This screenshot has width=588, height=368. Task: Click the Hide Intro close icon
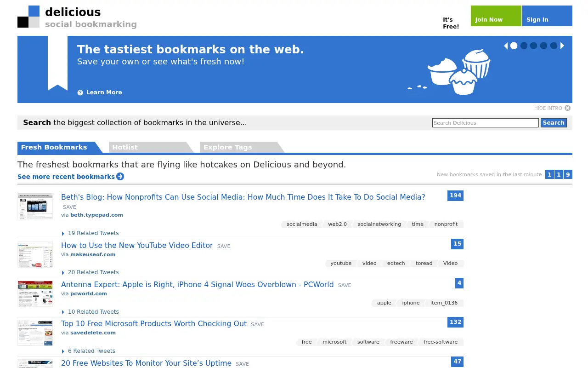(x=568, y=108)
